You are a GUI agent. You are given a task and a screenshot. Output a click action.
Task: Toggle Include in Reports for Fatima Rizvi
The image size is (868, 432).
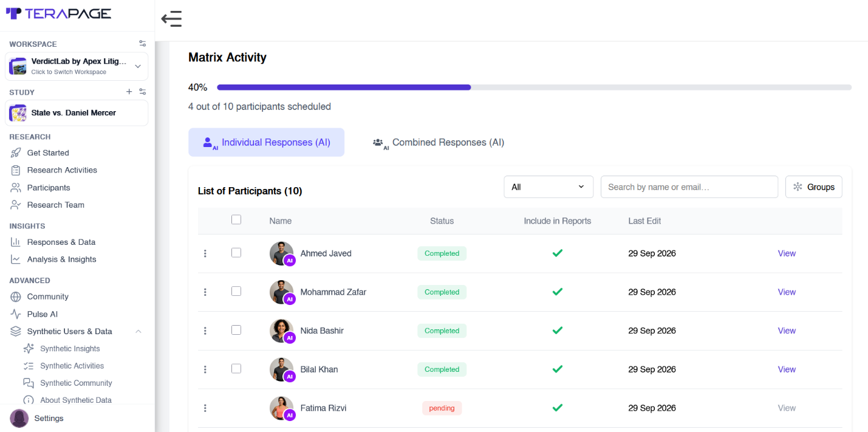[558, 408]
